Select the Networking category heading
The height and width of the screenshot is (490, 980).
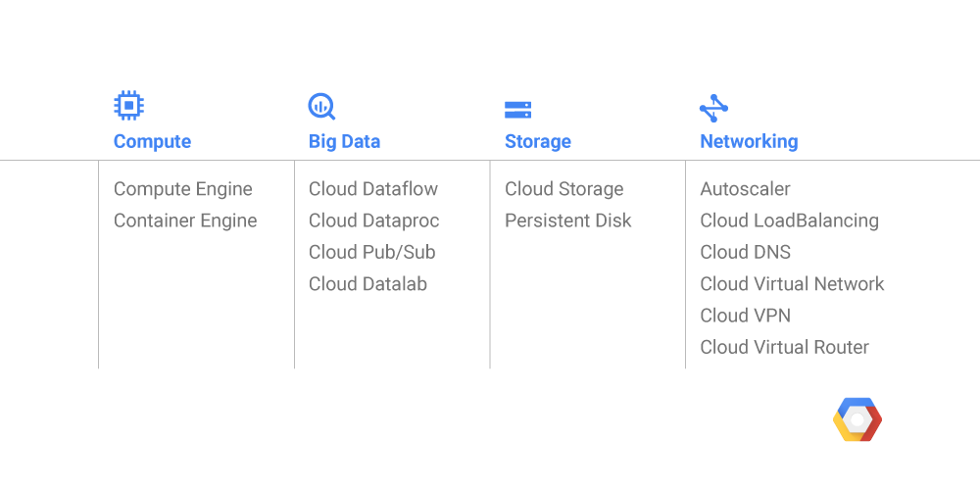(749, 141)
